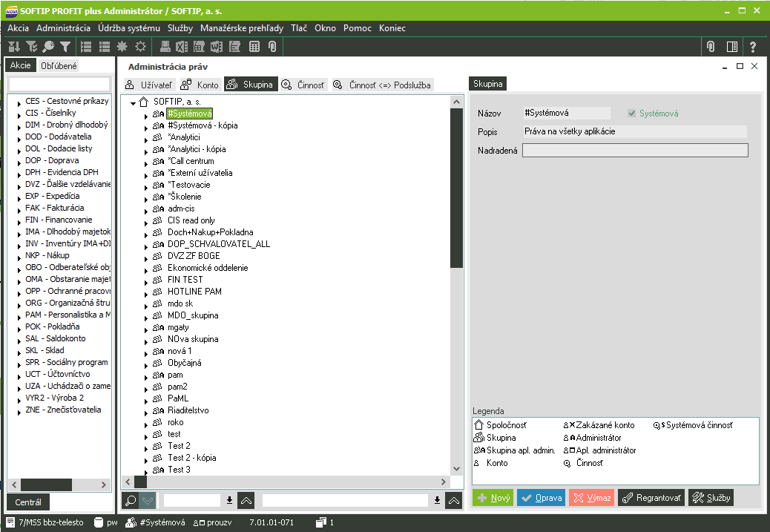This screenshot has height=532, width=770.
Task: Click into the Nadradená input field
Action: click(635, 151)
